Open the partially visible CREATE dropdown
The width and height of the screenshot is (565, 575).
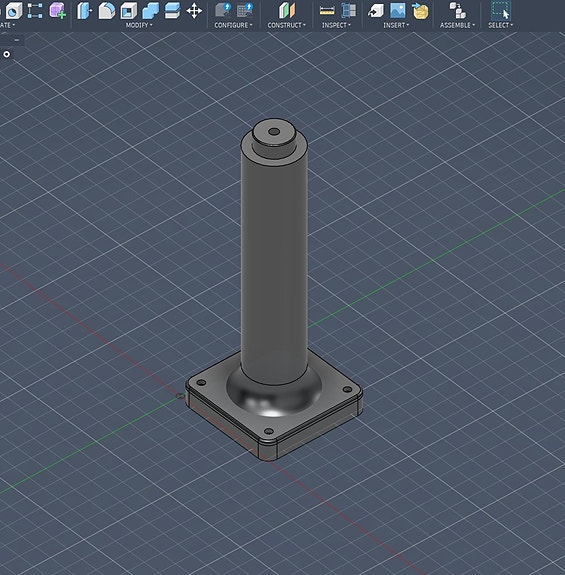pos(7,25)
